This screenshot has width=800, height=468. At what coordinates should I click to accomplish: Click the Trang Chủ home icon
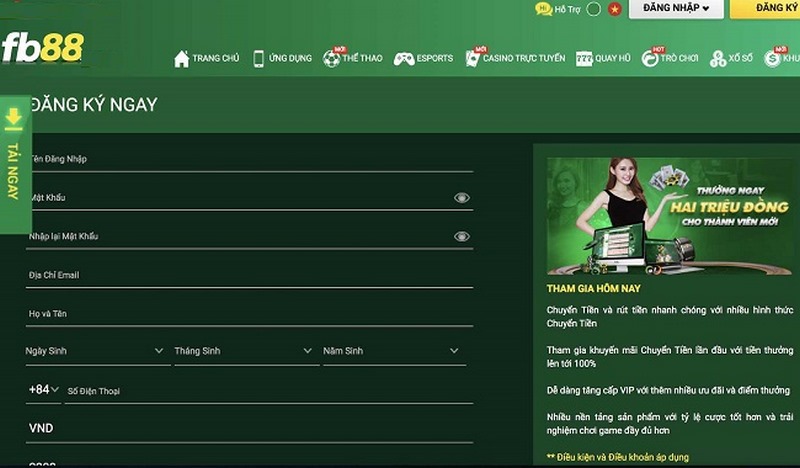(x=181, y=59)
